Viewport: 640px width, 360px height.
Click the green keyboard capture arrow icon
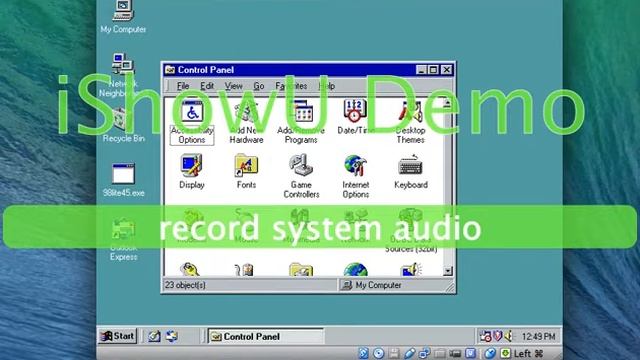tap(505, 353)
